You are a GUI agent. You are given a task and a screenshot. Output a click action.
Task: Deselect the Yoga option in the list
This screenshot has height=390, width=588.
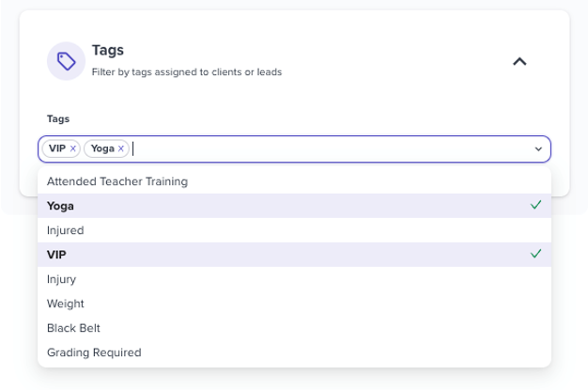[294, 206]
